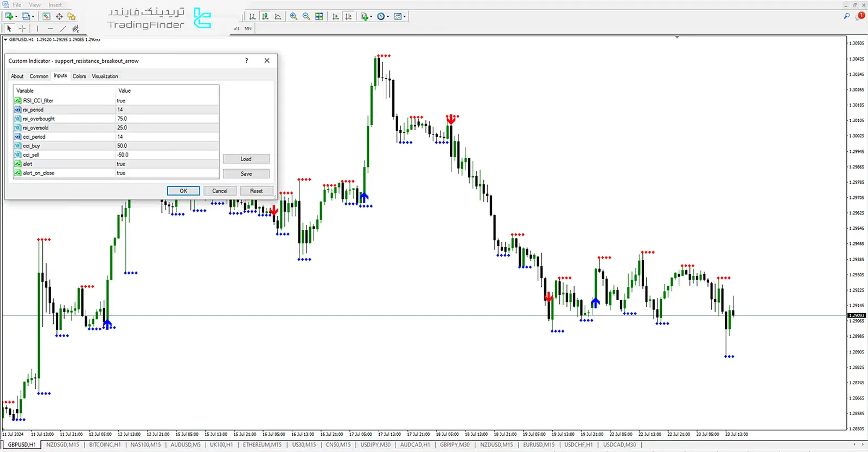Open the BITCOINC,H1 chart tab

(105, 444)
